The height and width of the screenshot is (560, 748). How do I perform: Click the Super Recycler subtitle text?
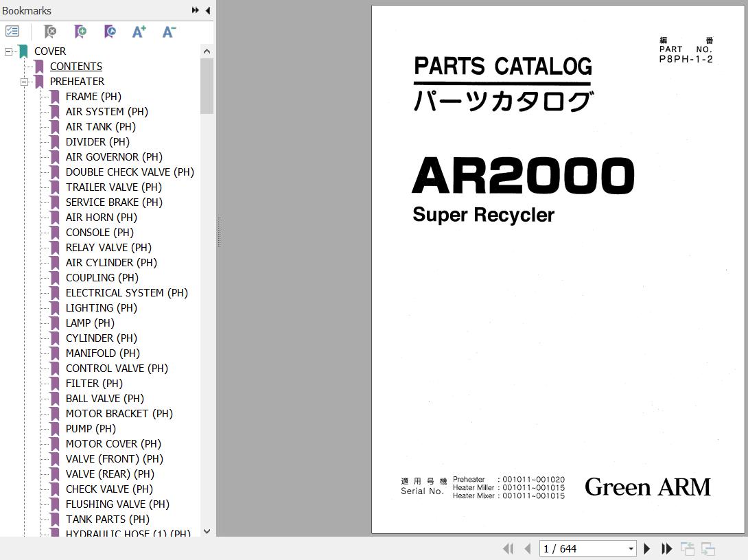point(483,215)
